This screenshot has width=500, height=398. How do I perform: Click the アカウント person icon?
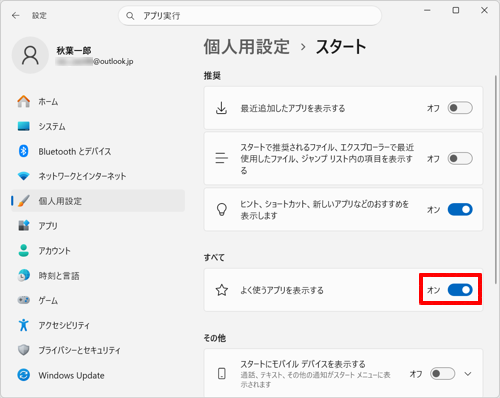point(24,250)
